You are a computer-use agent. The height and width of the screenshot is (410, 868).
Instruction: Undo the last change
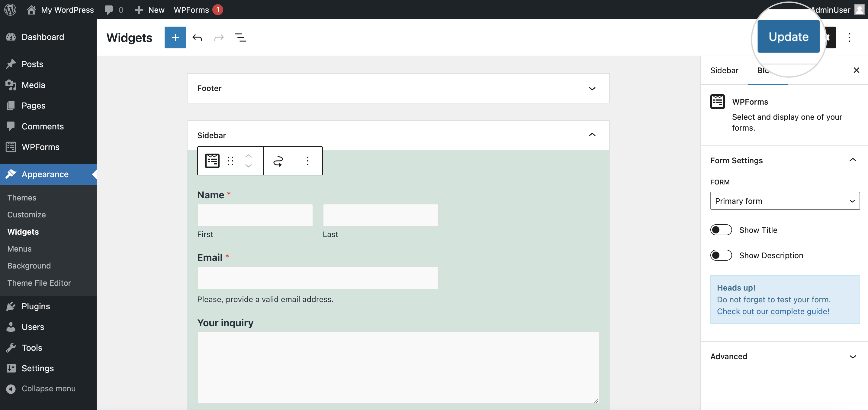point(197,37)
